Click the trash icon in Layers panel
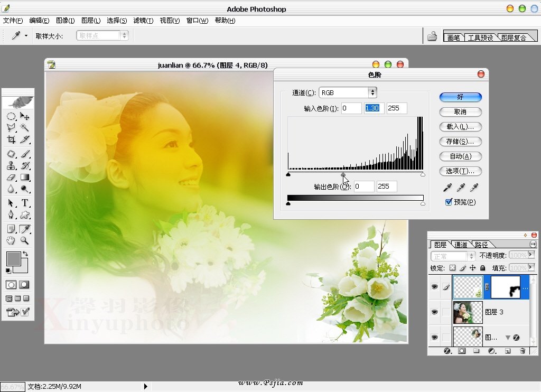Viewport: 541px width, 392px height. tap(523, 351)
